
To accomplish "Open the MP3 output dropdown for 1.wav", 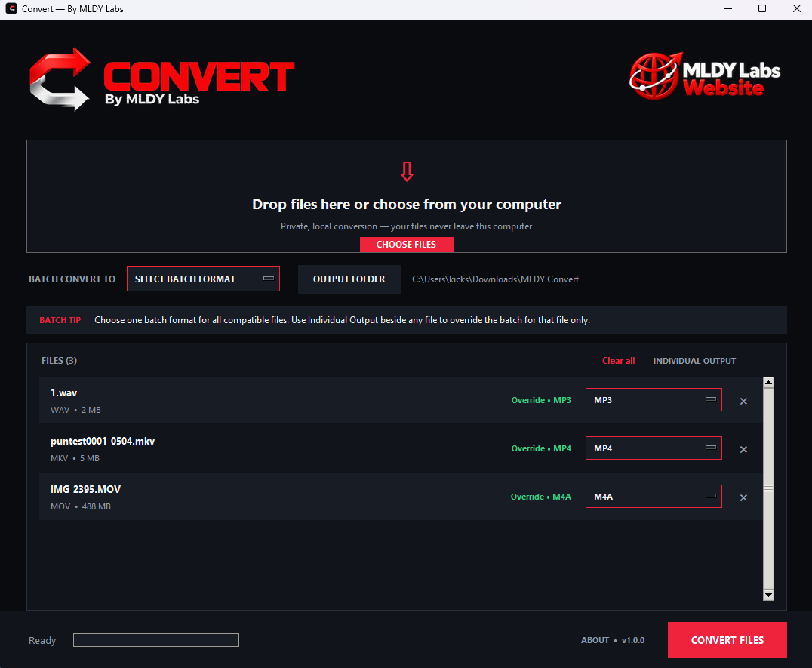I will click(654, 400).
